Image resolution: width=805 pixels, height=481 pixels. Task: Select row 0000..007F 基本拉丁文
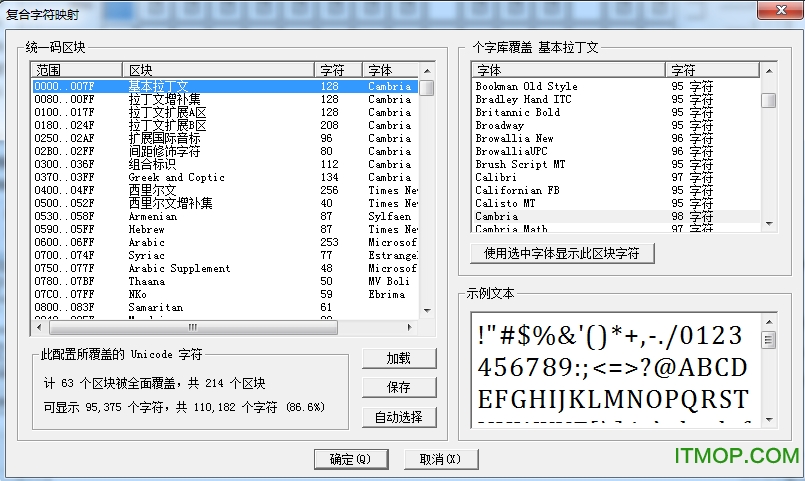tap(225, 86)
